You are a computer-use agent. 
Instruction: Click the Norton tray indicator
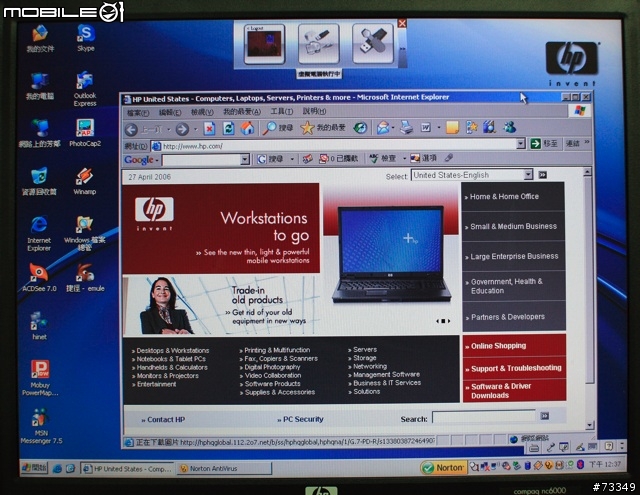tap(444, 468)
